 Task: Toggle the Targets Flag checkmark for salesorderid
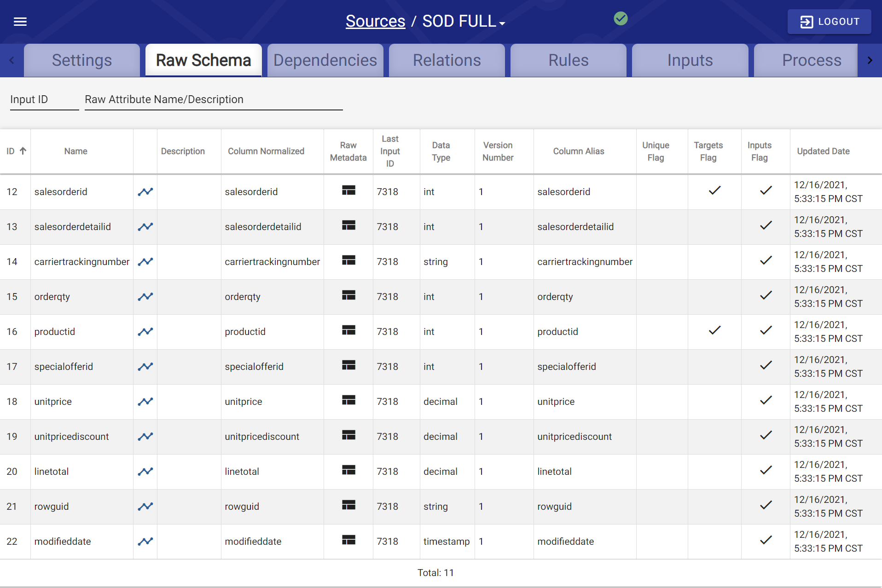click(714, 190)
